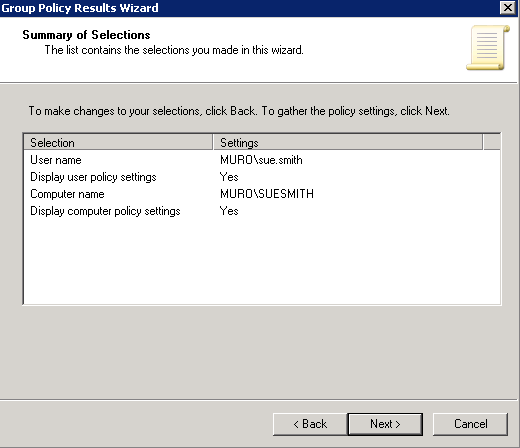Close the wizard using the X button
Image resolution: width=520 pixels, height=448 pixels.
508,7
